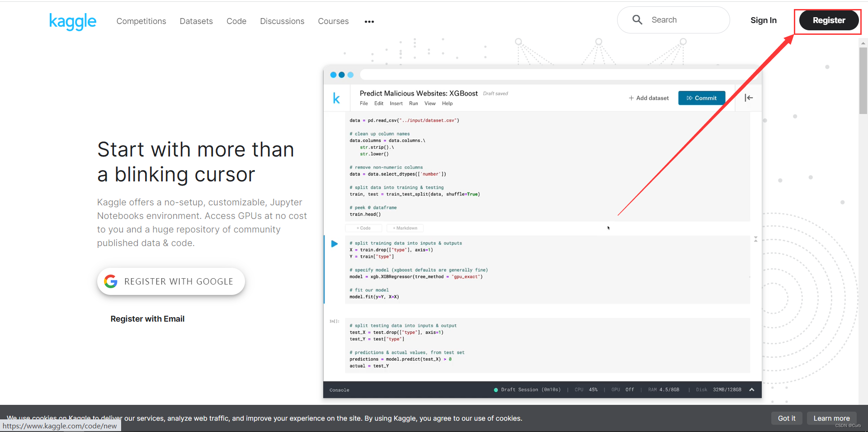The height and width of the screenshot is (432, 868).
Task: Click the blue k notebook logo
Action: (x=336, y=98)
